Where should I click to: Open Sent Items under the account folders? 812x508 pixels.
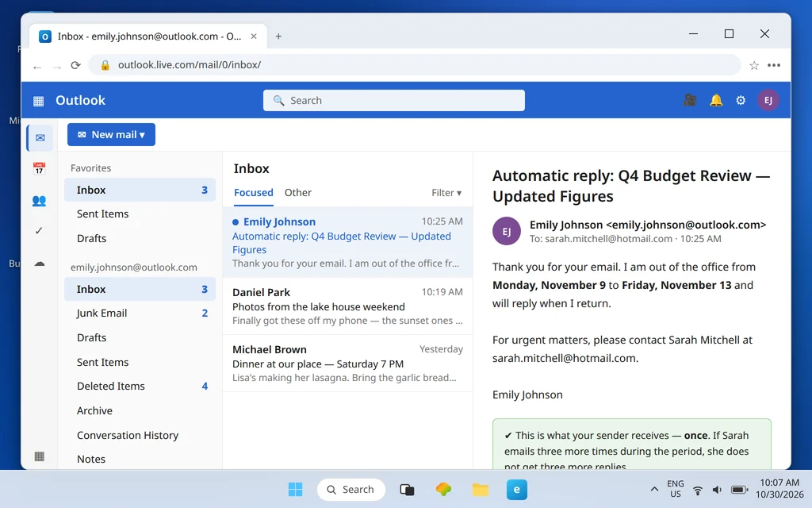pyautogui.click(x=140, y=362)
